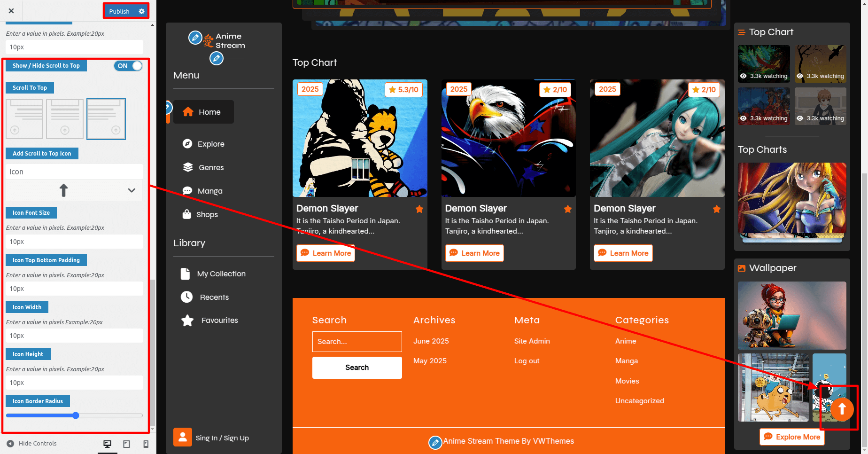Open the Genres menu item
The height and width of the screenshot is (454, 868).
pyautogui.click(x=210, y=167)
